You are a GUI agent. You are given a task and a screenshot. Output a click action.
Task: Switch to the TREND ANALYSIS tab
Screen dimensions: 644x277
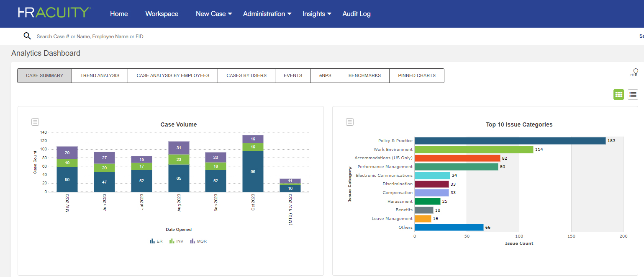tap(100, 75)
